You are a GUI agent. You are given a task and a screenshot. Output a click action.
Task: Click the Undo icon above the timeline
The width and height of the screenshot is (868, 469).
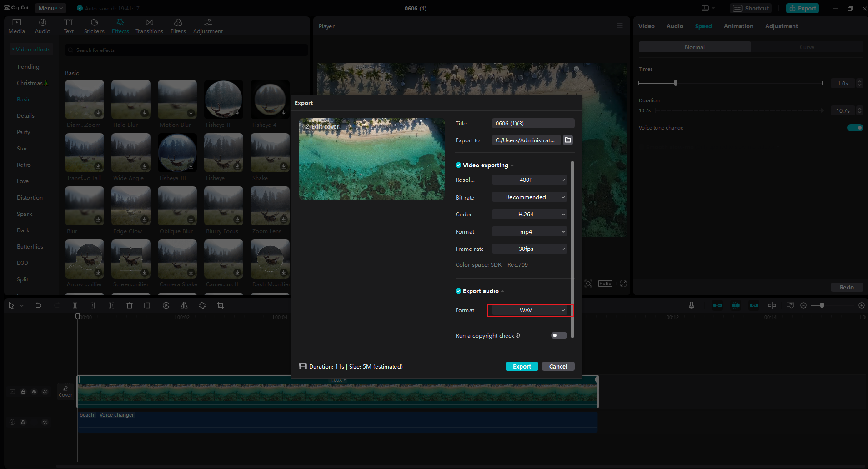(x=39, y=305)
